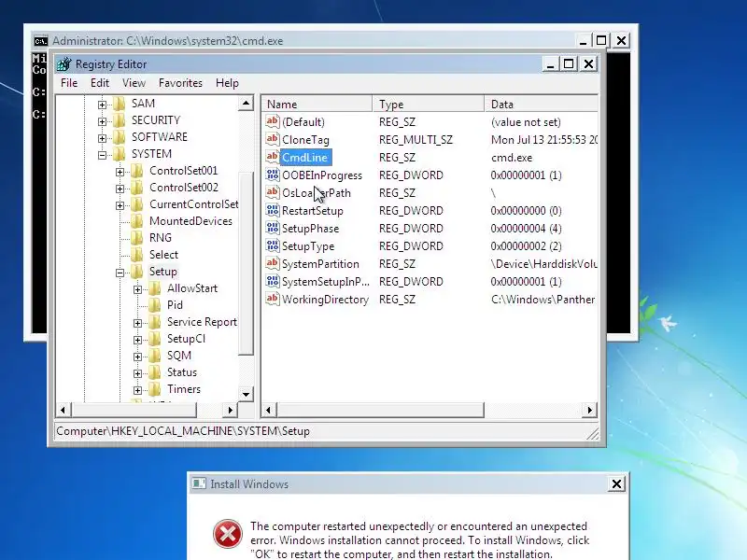Click the Pid folder icon
The image size is (747, 560).
point(155,305)
